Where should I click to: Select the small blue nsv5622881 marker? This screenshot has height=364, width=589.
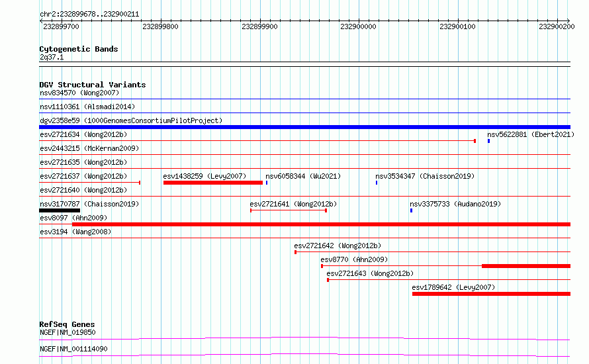(488, 141)
